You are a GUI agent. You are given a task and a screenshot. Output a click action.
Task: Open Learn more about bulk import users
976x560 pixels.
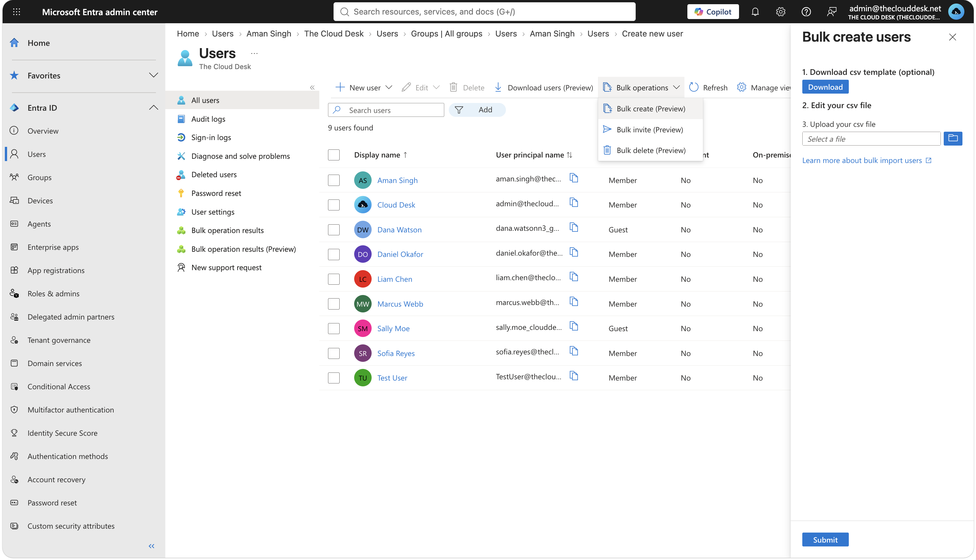pos(867,160)
